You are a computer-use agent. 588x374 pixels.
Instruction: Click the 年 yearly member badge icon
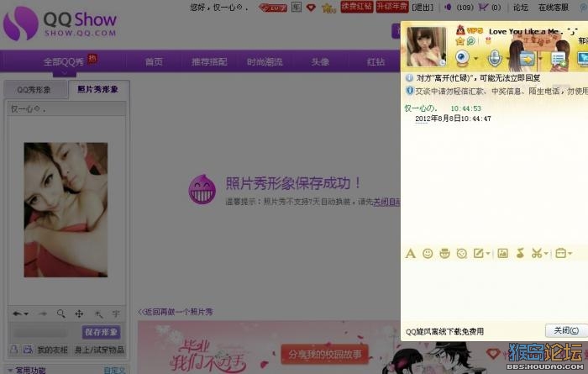click(297, 7)
